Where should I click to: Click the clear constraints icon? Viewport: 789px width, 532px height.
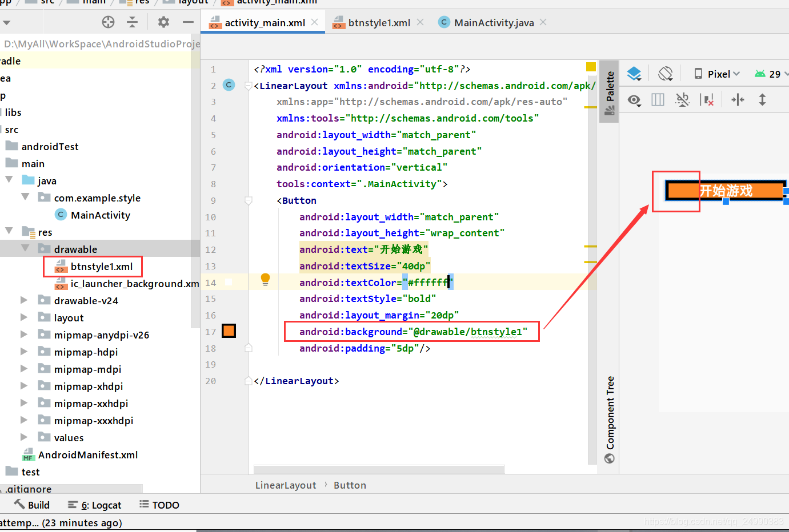(x=707, y=100)
